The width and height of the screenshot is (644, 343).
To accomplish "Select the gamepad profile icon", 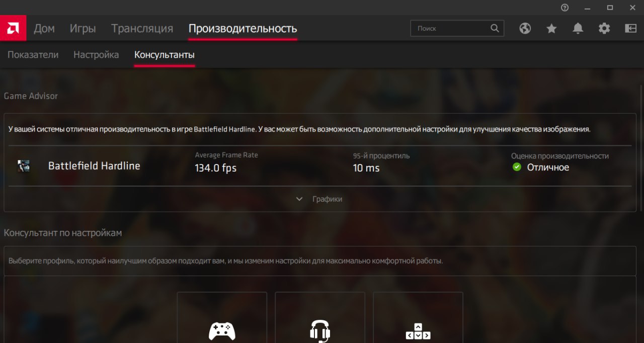I will click(x=222, y=332).
